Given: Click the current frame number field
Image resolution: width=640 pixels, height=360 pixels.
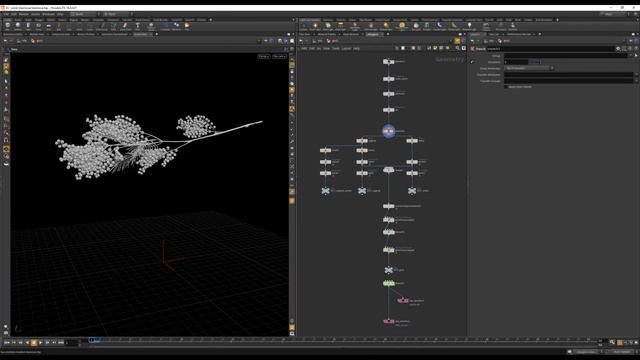Looking at the screenshot, I should pyautogui.click(x=72, y=342).
